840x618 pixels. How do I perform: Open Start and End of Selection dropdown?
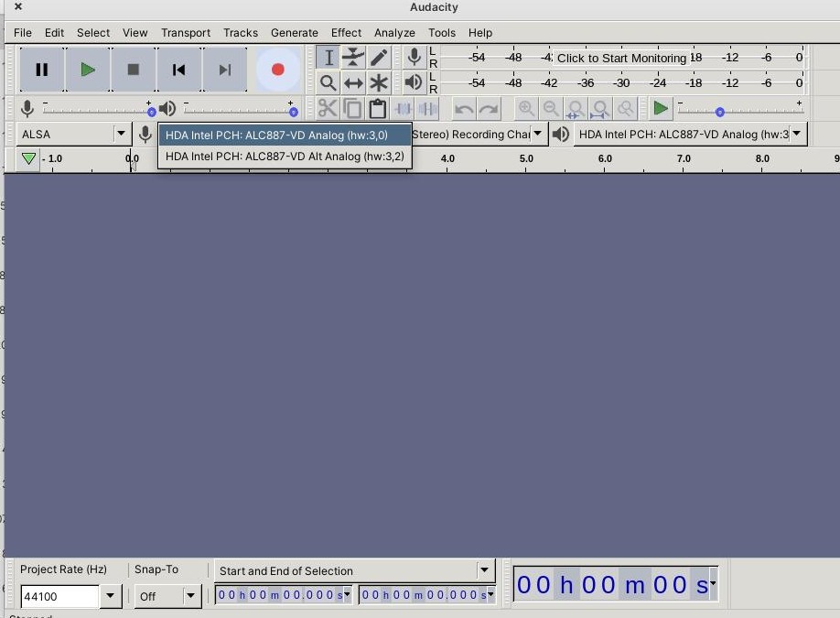click(x=355, y=570)
